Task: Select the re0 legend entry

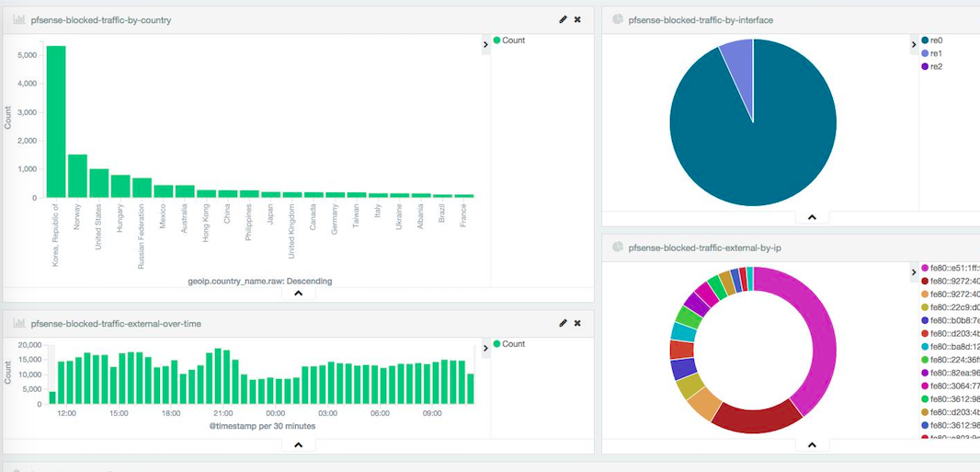Action: tap(931, 40)
